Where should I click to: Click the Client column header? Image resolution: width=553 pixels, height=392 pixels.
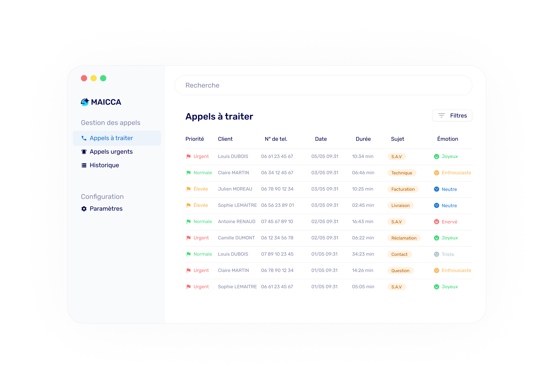point(225,139)
